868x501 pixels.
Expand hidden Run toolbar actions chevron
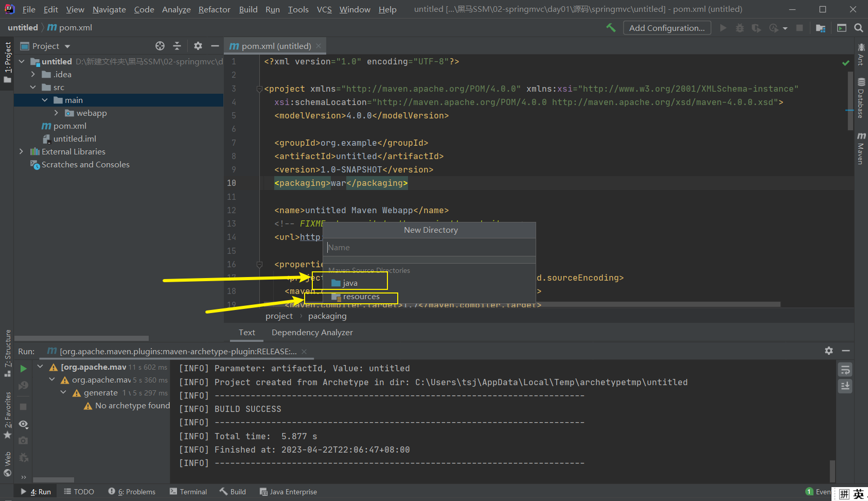click(x=23, y=477)
